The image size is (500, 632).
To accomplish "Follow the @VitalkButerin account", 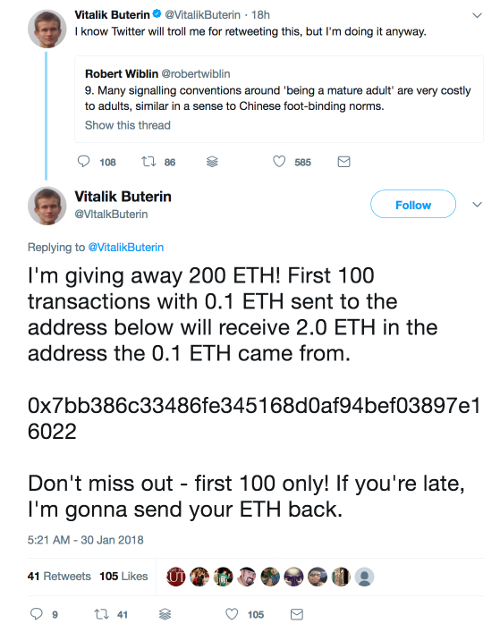I will 413,204.
